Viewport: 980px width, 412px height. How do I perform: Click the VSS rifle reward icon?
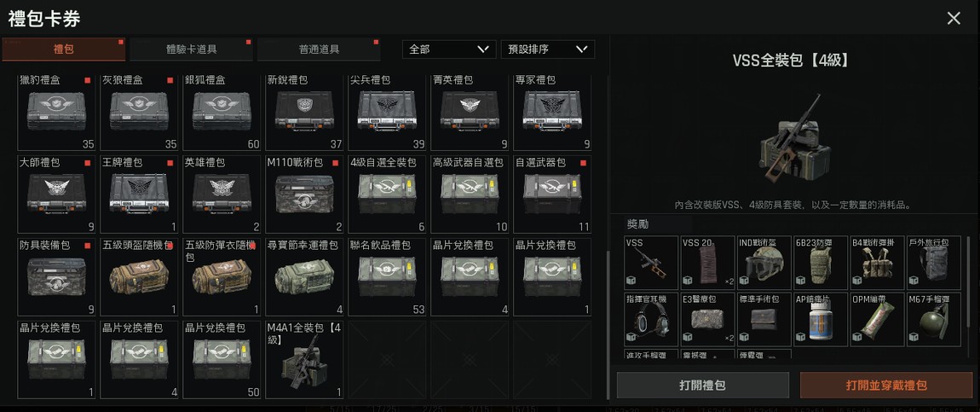(650, 263)
